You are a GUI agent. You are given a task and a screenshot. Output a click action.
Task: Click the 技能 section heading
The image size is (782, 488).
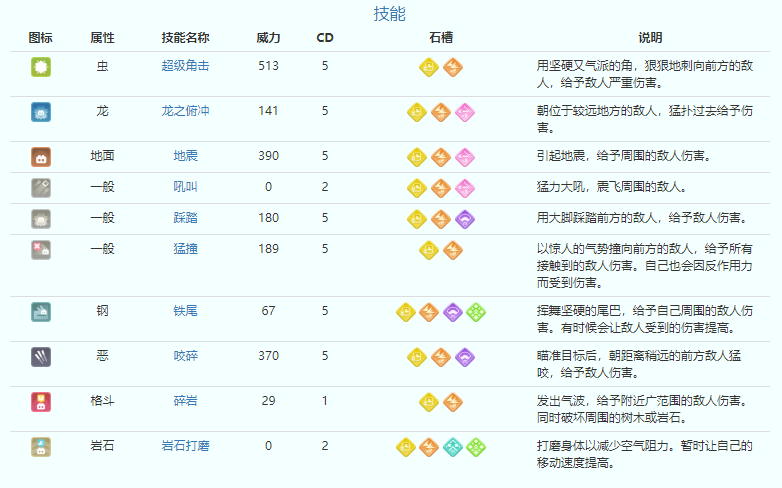point(390,13)
